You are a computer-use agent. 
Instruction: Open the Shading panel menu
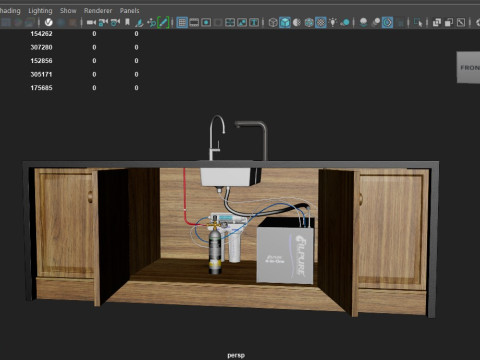point(10,11)
